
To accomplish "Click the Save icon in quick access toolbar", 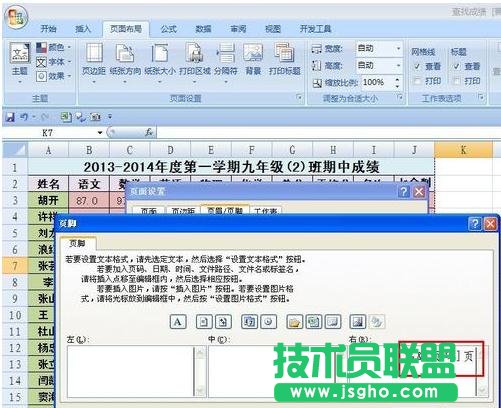I will coord(10,117).
